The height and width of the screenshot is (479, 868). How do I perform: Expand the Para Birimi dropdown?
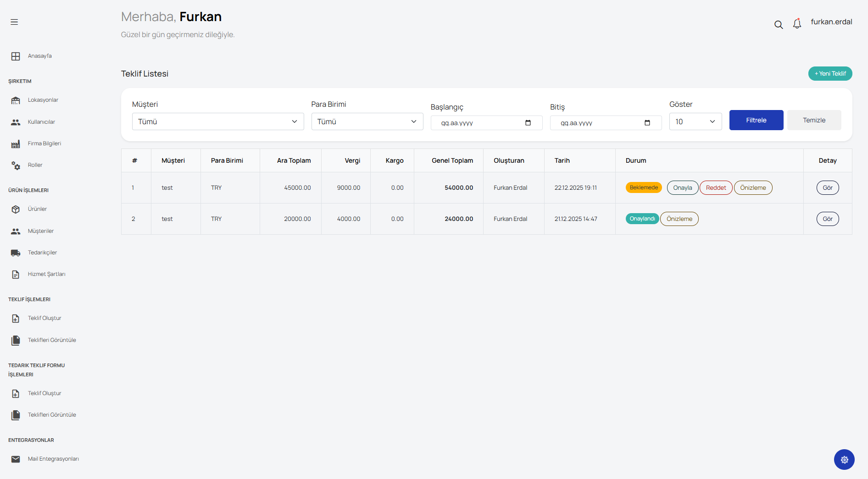tap(367, 121)
